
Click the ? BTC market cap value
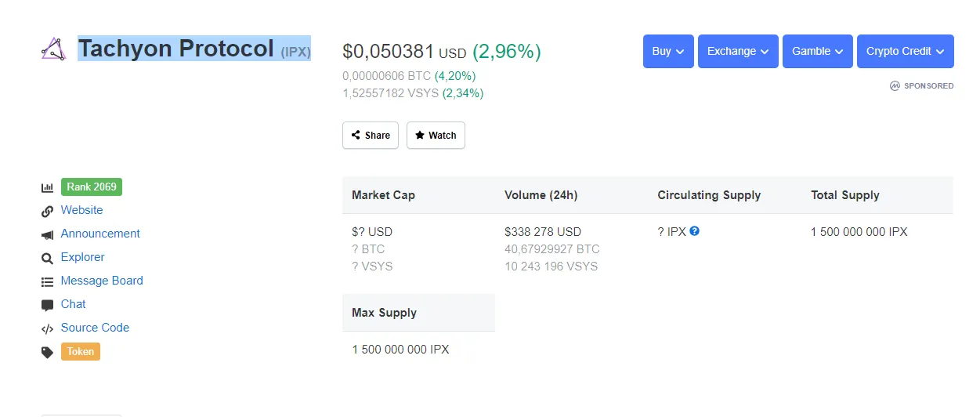[x=368, y=249]
